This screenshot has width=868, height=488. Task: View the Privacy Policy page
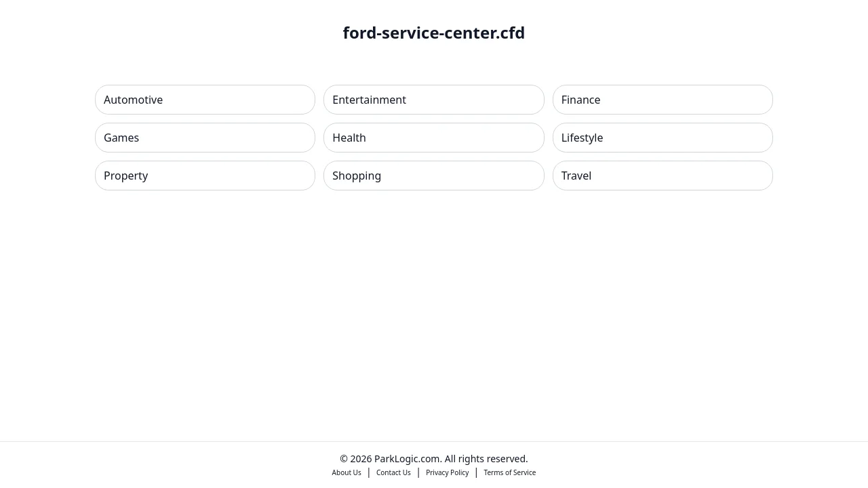coord(447,472)
